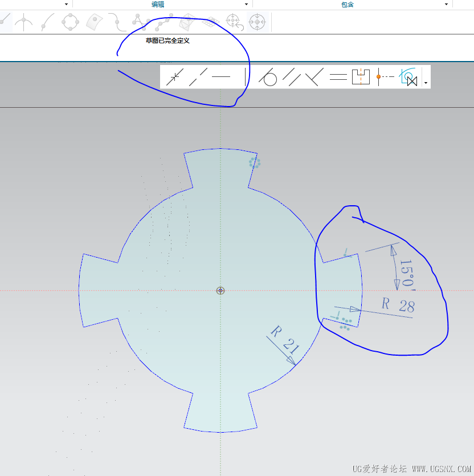Expand the constraint toolbar overflow arrow
The image size is (474, 476).
pos(426,83)
